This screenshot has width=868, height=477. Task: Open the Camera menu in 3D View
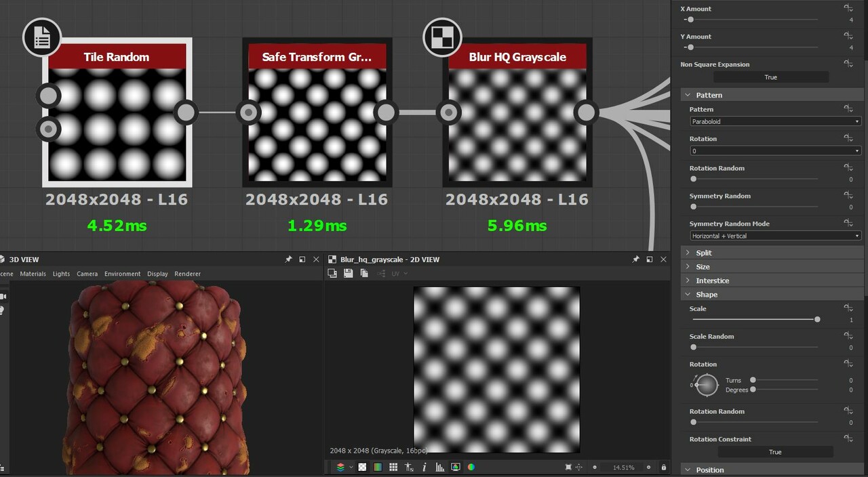[x=87, y=274]
